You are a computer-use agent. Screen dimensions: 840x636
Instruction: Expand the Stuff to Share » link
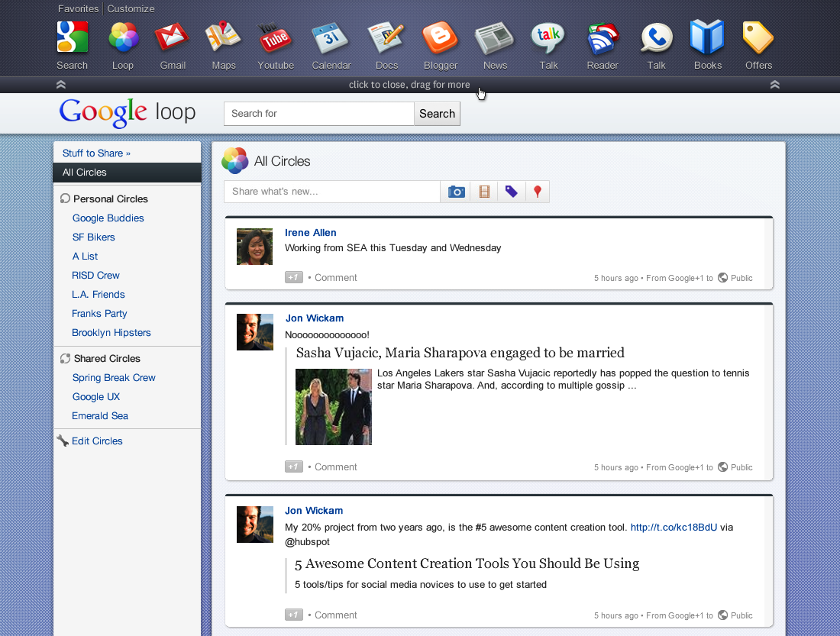[x=96, y=153]
